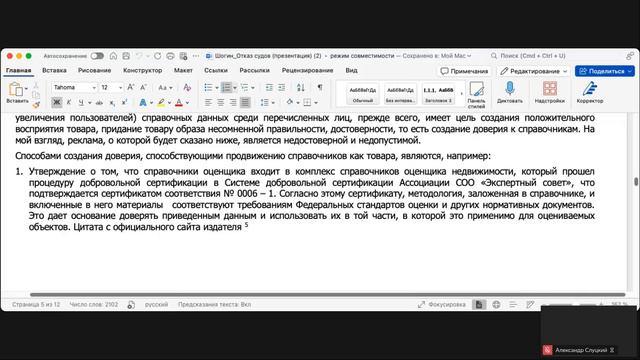Increase font size with larger A

coord(131,87)
